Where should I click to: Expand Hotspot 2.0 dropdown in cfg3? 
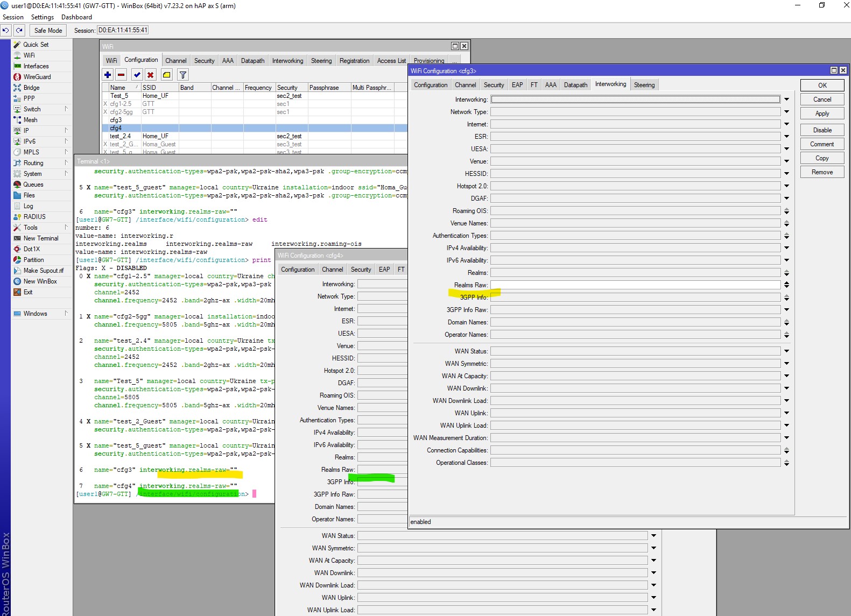787,186
